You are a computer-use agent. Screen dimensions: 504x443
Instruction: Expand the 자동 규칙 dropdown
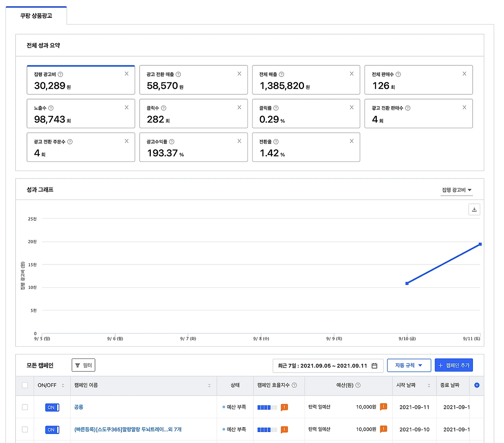(409, 365)
